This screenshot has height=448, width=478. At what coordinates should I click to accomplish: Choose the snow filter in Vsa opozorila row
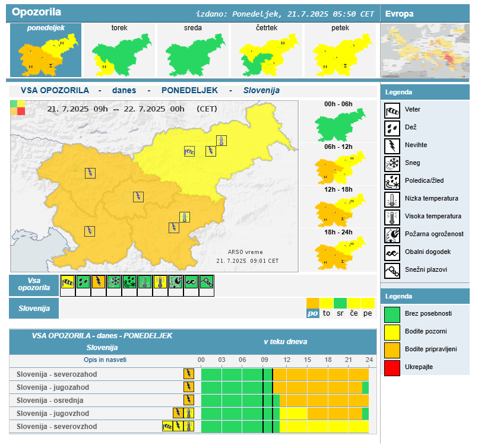pyautogui.click(x=114, y=282)
